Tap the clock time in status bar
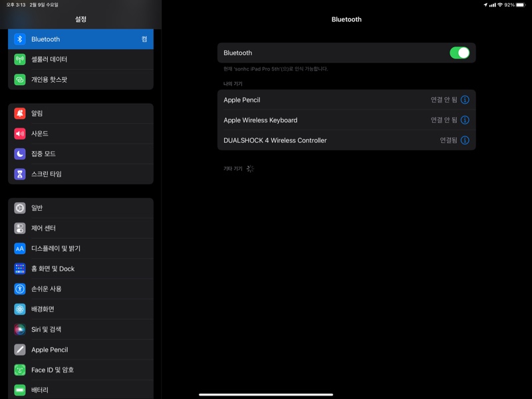This screenshot has width=532, height=399. pyautogui.click(x=16, y=5)
